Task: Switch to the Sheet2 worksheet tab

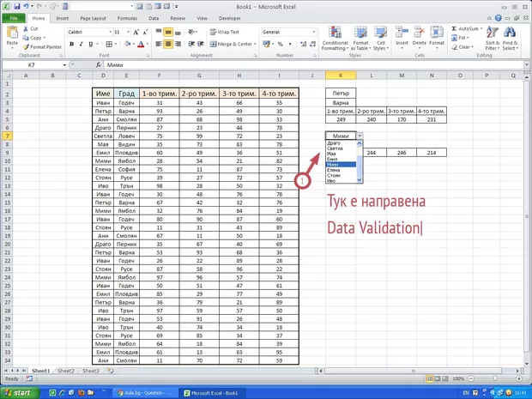Action: (x=66, y=371)
